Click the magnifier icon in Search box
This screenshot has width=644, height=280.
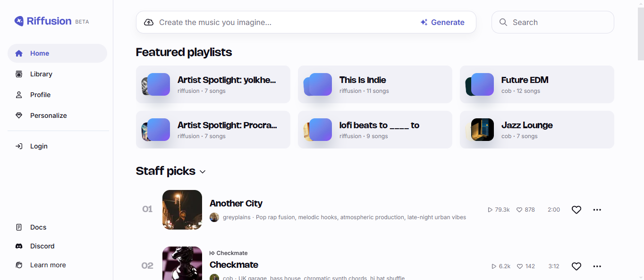pos(503,22)
